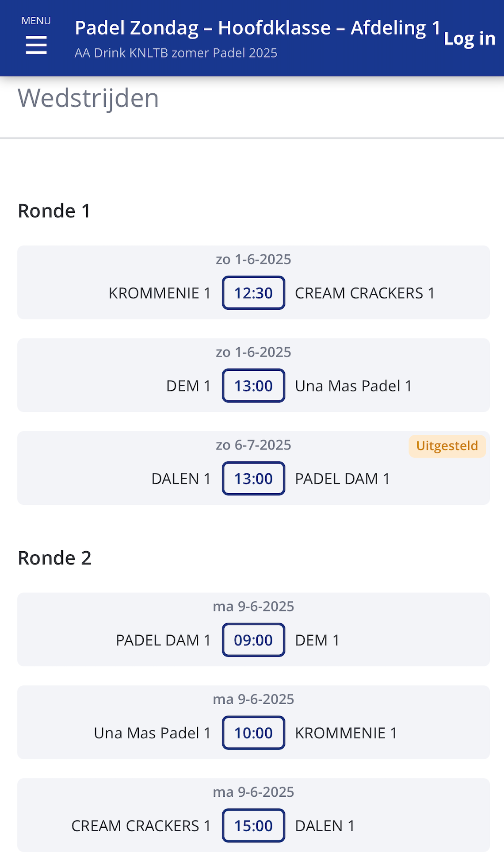Click the AA Drink KNLTB zomer Padel 2025 subtitle
The image size is (504, 860).
tap(176, 53)
